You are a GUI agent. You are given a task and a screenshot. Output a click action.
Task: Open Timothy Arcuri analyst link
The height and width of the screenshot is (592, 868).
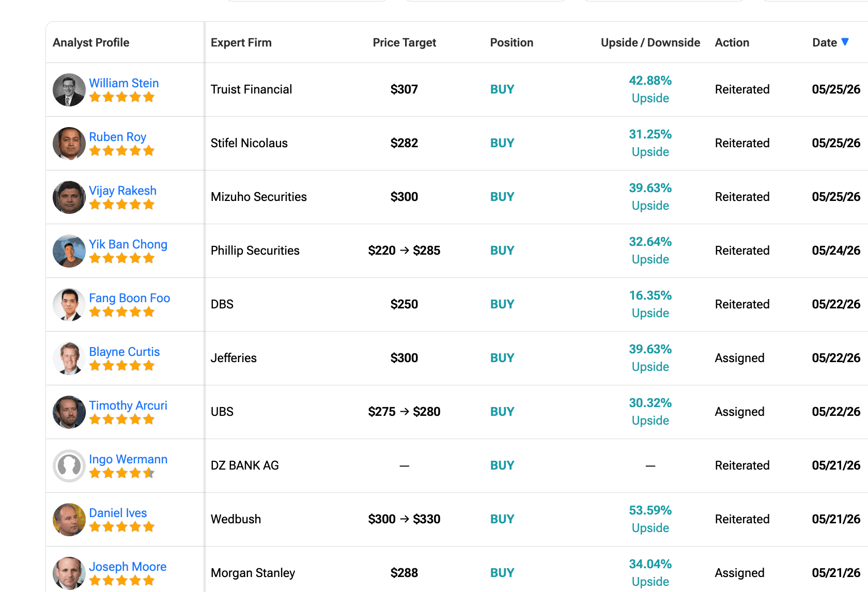point(128,406)
